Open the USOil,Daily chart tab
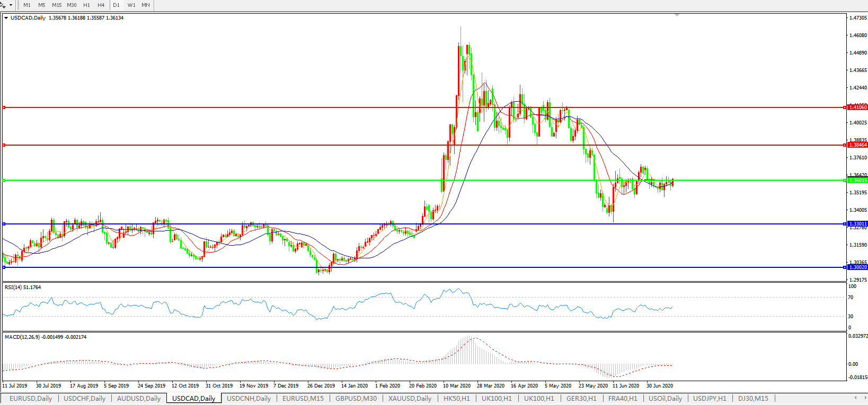The height and width of the screenshot is (405, 868). 665,399
